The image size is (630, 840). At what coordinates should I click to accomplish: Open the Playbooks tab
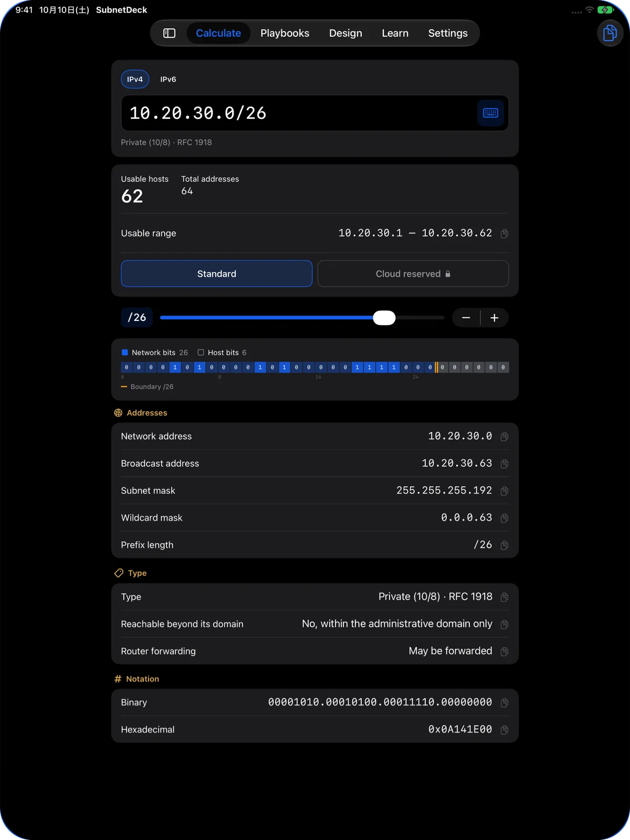pos(285,33)
